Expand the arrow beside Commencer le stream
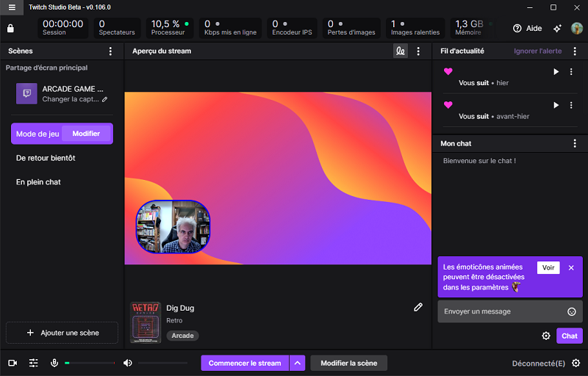 pos(297,363)
